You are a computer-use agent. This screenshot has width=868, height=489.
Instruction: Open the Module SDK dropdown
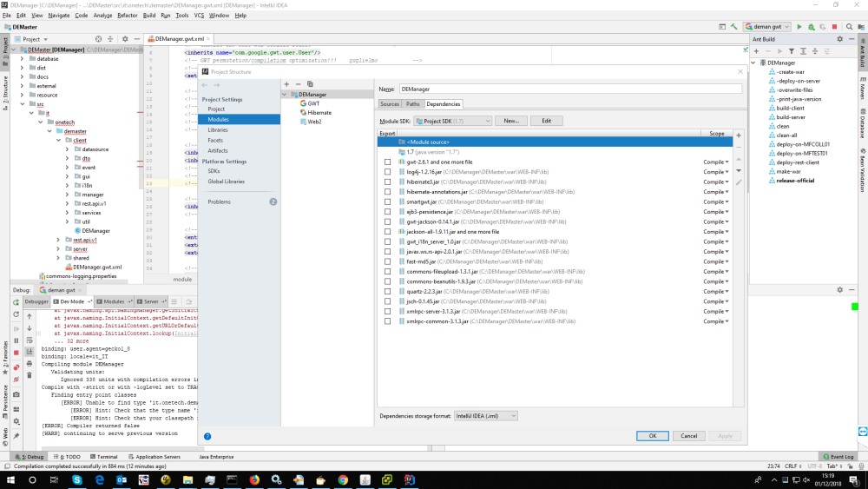pos(452,122)
